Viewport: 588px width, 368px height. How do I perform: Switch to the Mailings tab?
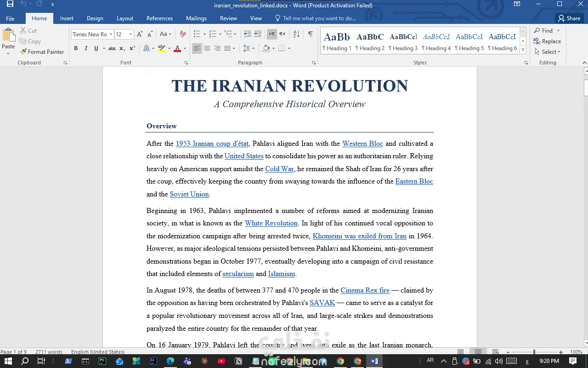[196, 18]
